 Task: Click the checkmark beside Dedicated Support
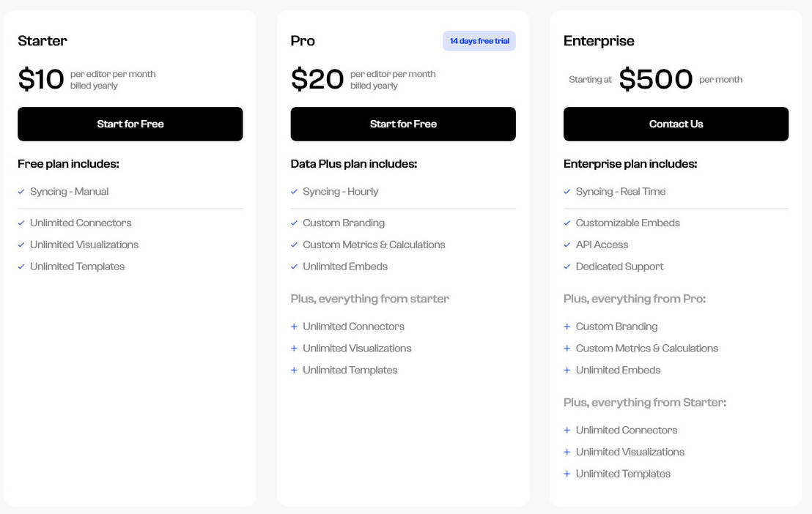point(566,267)
